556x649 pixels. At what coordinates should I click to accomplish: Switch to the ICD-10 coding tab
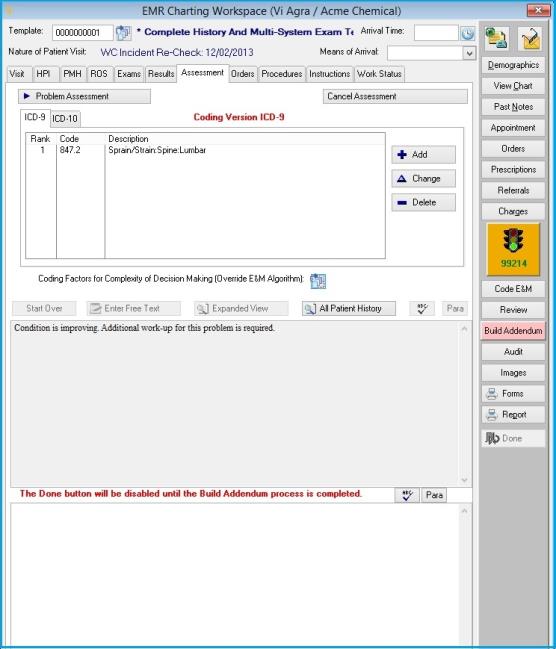[65, 119]
